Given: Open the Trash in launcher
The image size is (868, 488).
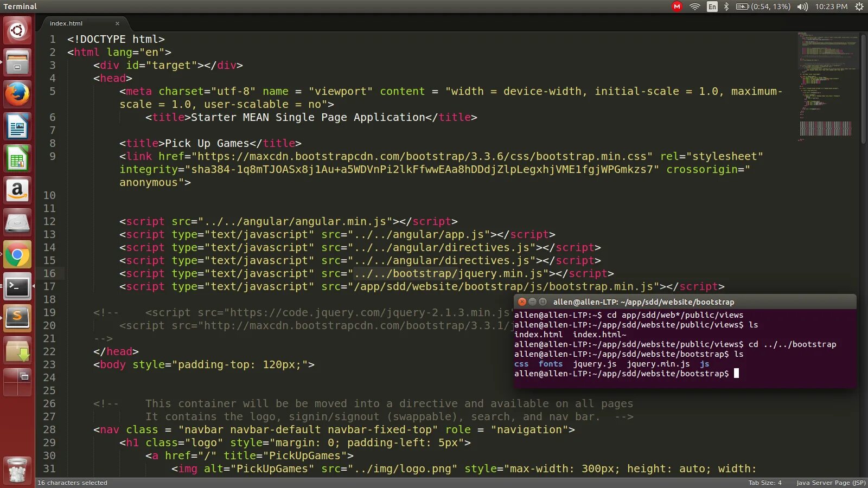Looking at the screenshot, I should 17,470.
